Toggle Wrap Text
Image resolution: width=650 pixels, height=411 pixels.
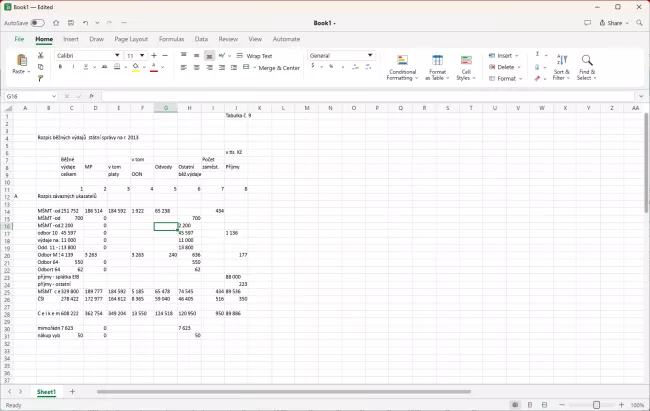pos(254,56)
